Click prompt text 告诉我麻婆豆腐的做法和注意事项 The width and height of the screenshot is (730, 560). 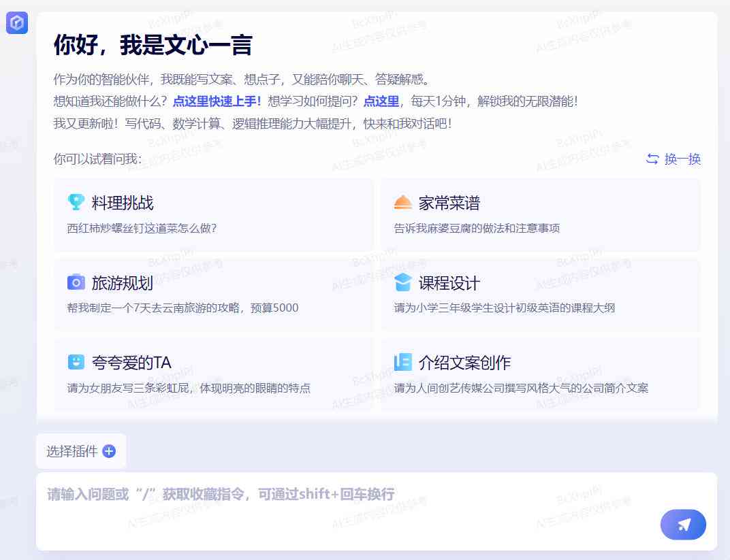(x=477, y=229)
